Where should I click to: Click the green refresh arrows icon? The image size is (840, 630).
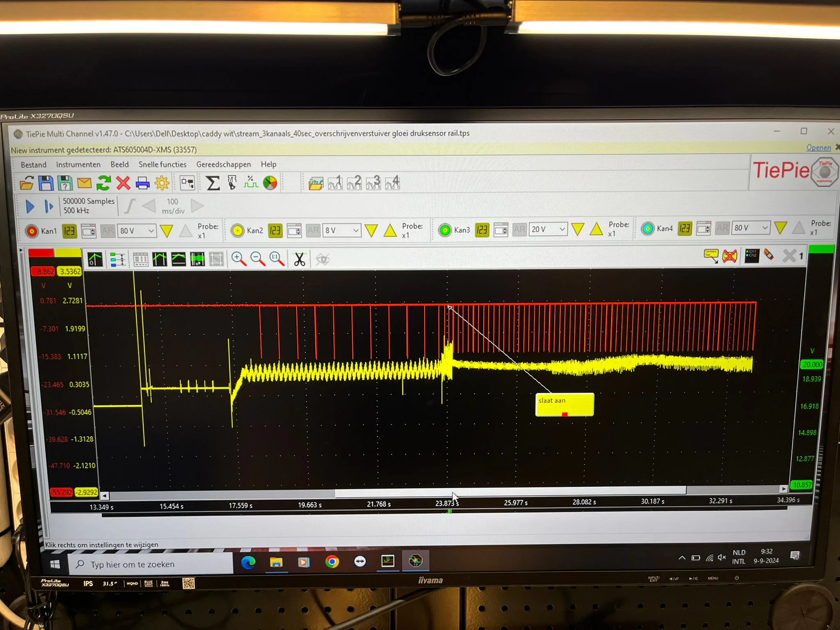pyautogui.click(x=103, y=183)
